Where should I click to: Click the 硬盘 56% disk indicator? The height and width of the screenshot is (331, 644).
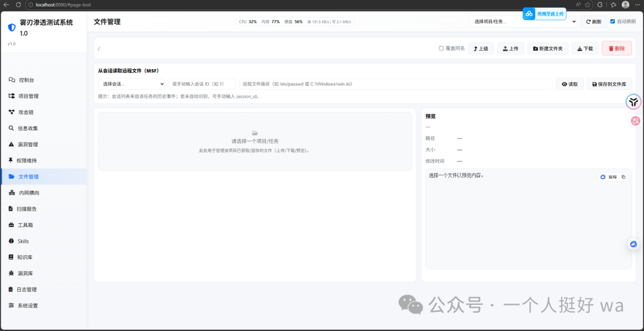pos(293,21)
